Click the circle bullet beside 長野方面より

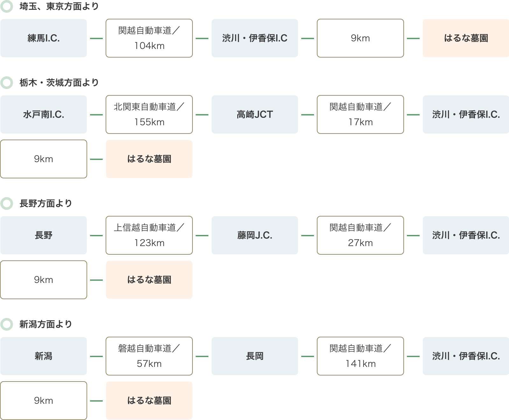coord(7,203)
